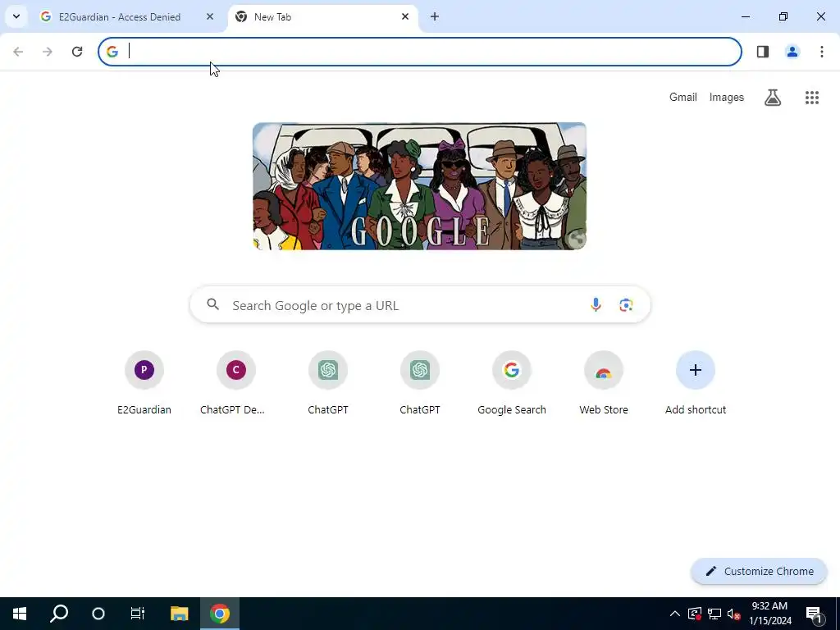
Task: Open the E2Guardian shortcut
Action: (x=144, y=382)
